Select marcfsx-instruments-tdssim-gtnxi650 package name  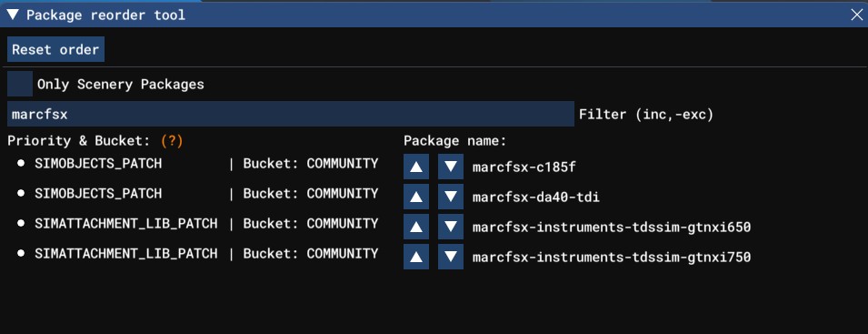(x=611, y=227)
